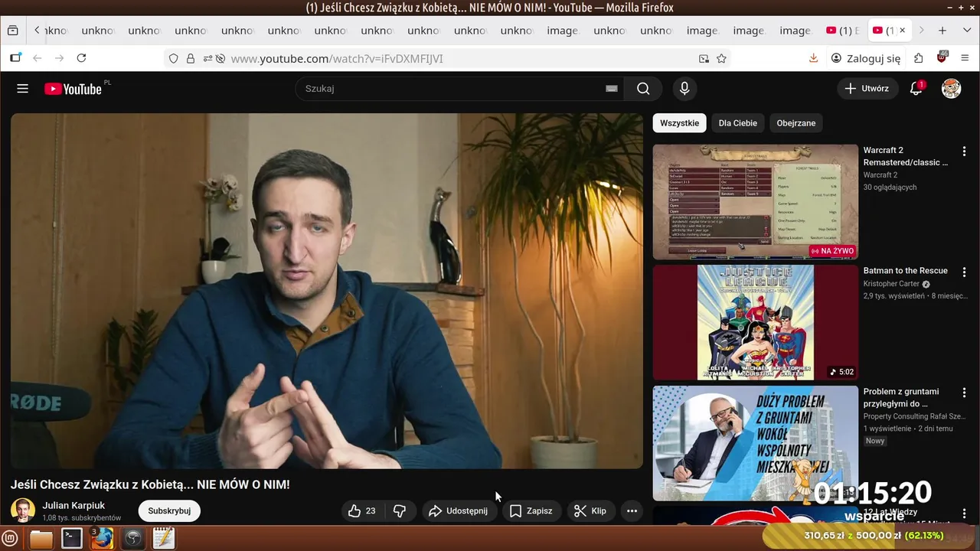Close the active YouTube tab
This screenshot has width=980, height=551.
point(902,31)
